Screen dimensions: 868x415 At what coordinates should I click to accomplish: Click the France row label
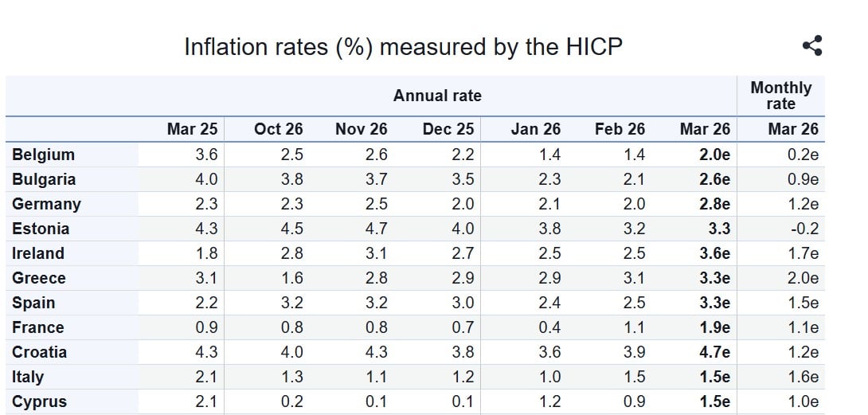click(38, 327)
